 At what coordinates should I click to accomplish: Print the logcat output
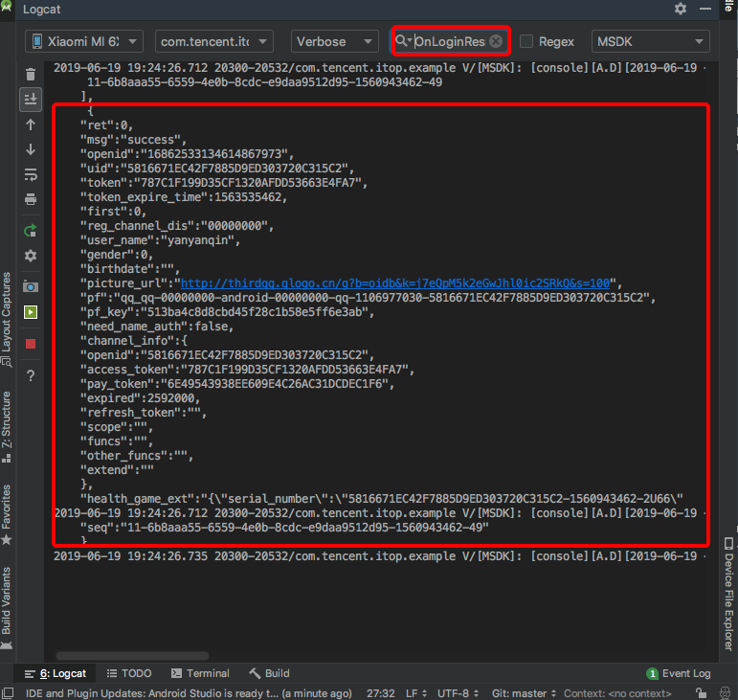[31, 199]
